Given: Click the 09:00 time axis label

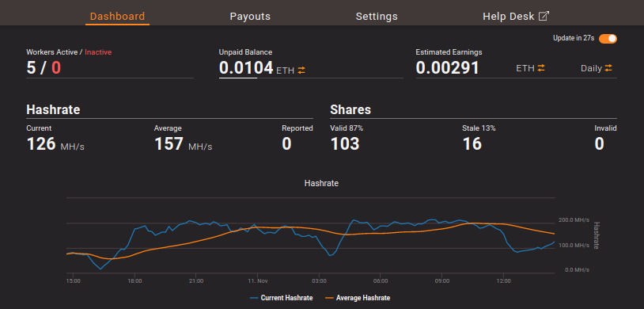Looking at the screenshot, I should (x=442, y=281).
